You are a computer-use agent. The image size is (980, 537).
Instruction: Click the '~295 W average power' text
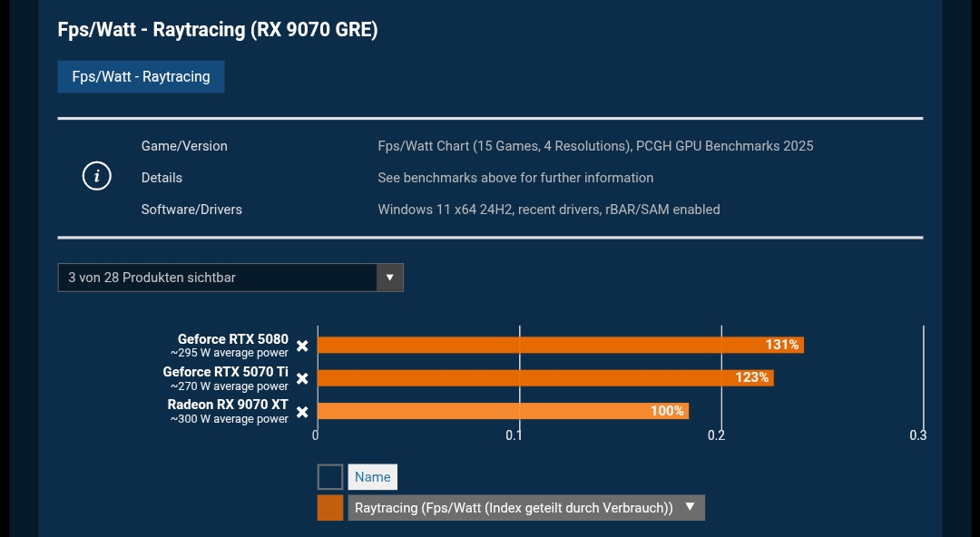(230, 353)
